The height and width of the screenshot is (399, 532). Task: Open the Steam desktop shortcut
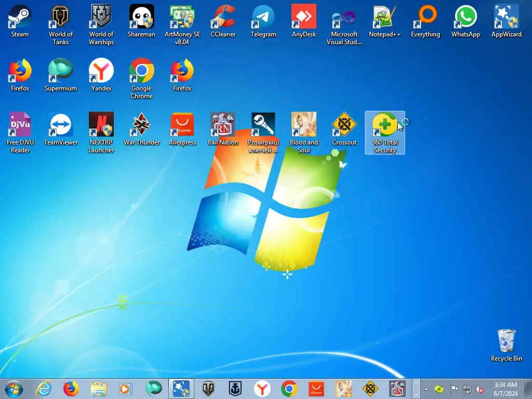pos(20,21)
